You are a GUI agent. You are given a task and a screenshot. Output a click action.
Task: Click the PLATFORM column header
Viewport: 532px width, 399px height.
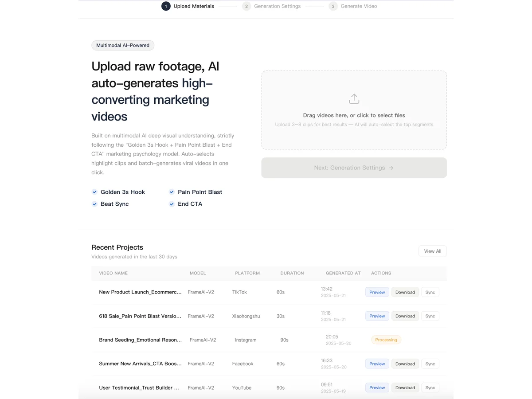[247, 273]
